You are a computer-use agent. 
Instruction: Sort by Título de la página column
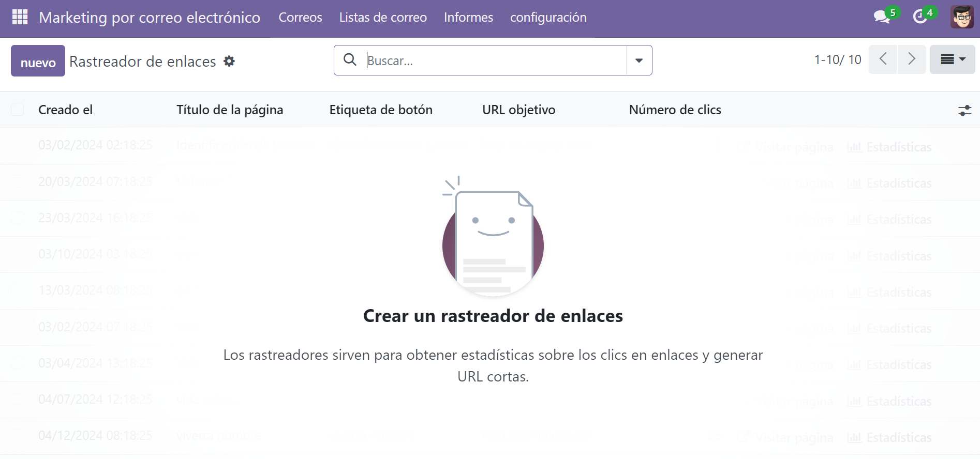230,110
